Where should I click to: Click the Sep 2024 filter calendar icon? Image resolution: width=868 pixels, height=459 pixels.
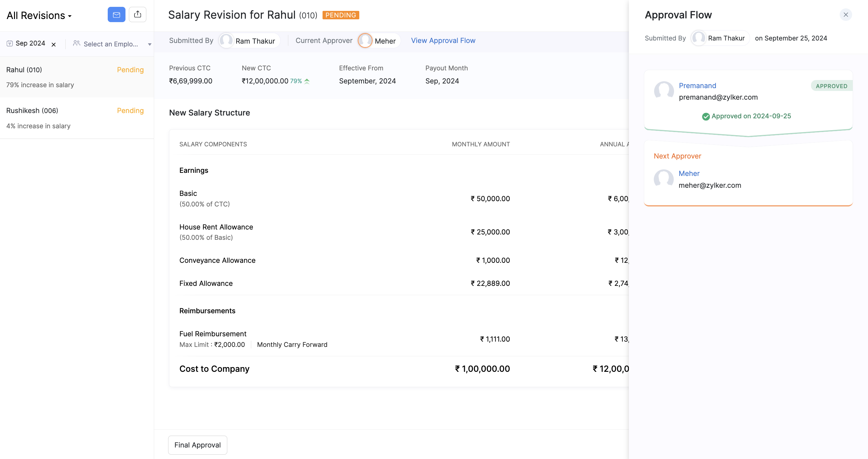(10, 44)
